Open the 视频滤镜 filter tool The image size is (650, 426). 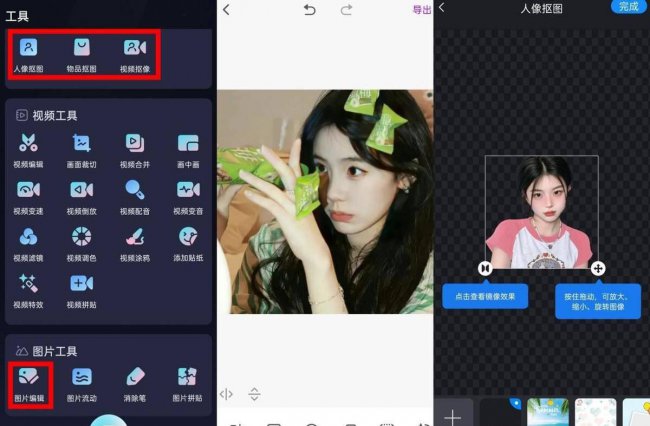[x=28, y=244]
